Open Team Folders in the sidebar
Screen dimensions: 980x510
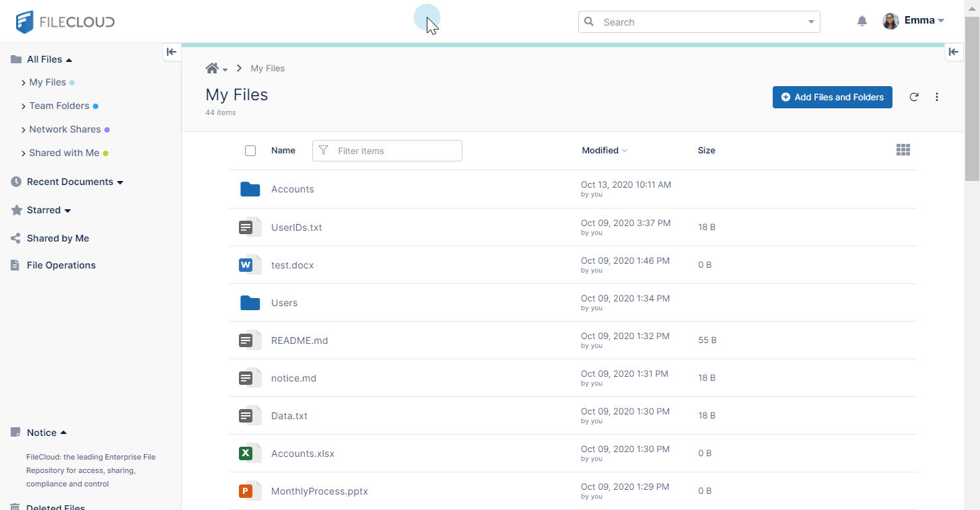[x=59, y=106]
